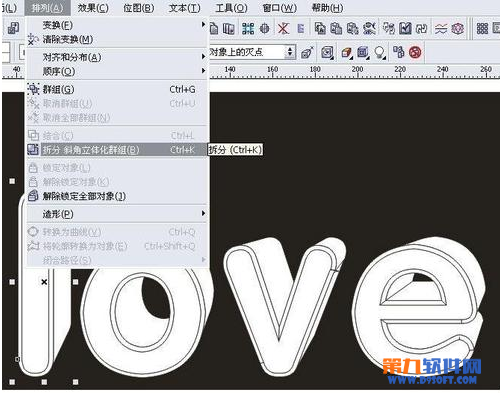The height and width of the screenshot is (393, 500).
Task: Click the group icon beside 群组(G)
Action: [33, 89]
